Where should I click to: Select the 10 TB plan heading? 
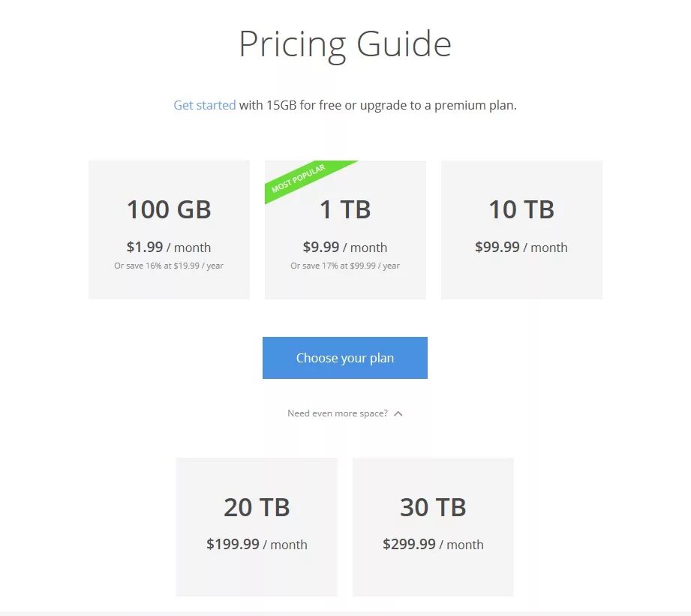(x=521, y=209)
